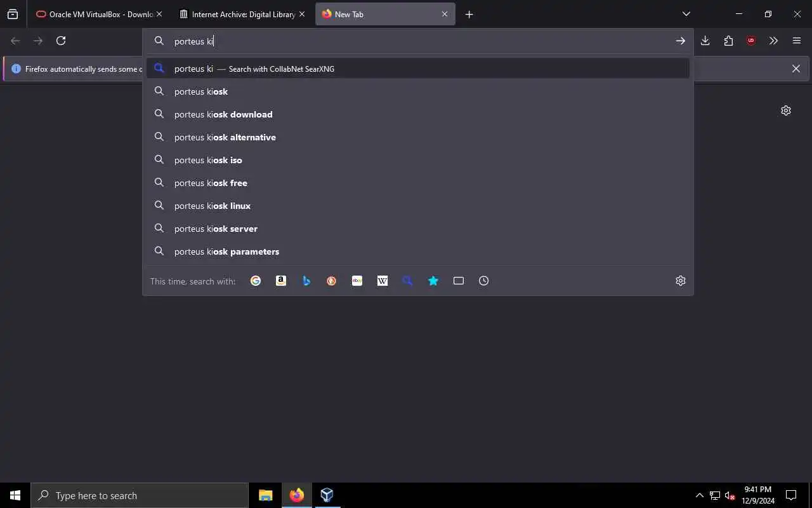Close the Oracle VM VirtualBox tab
This screenshot has width=812, height=508.
click(159, 14)
